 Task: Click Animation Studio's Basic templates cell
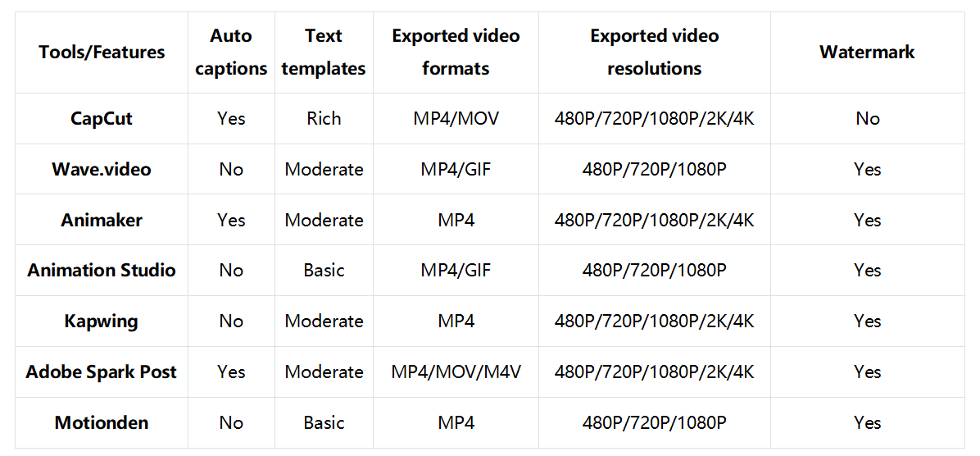pos(324,271)
